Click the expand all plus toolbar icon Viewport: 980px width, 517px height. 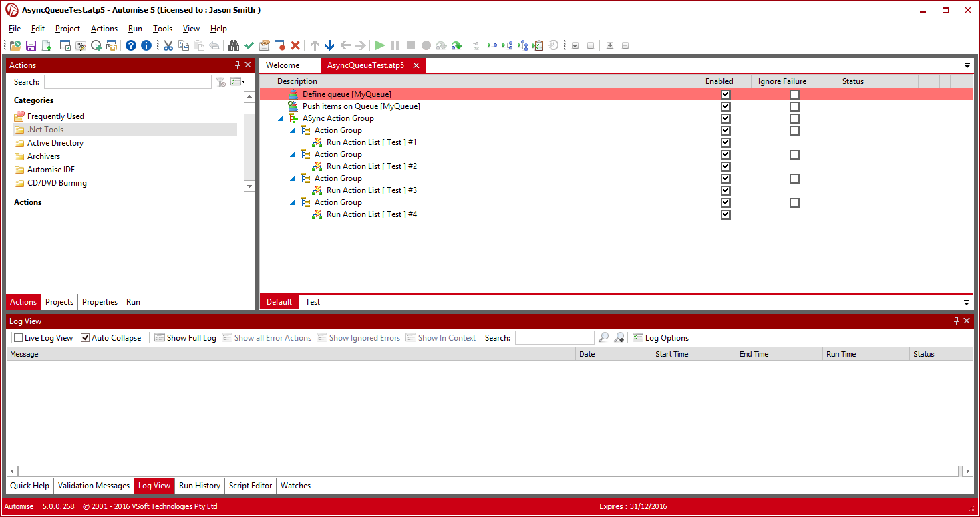tap(610, 45)
